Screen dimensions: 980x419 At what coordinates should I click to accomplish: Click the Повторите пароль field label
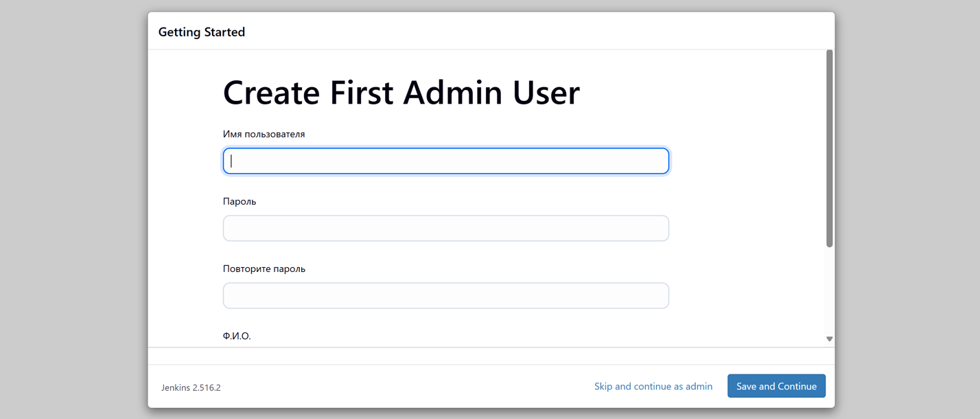click(264, 269)
